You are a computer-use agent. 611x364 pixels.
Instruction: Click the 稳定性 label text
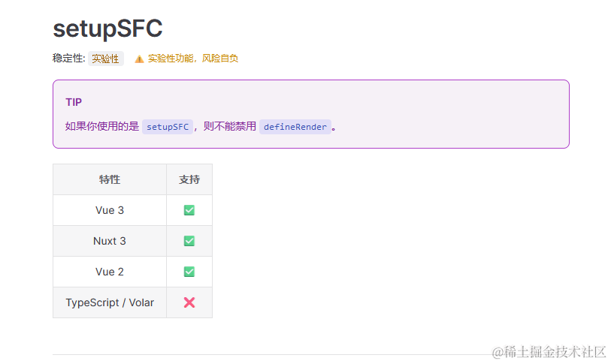(x=69, y=59)
